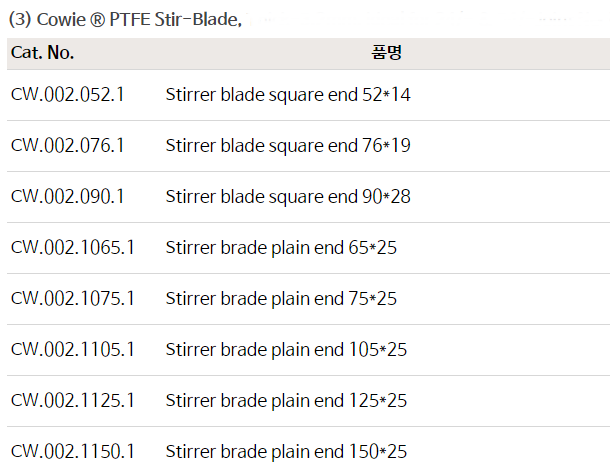Screen dimensions: 610x471
Task: Select the Cat. No. column header
Action: [x=42, y=52]
